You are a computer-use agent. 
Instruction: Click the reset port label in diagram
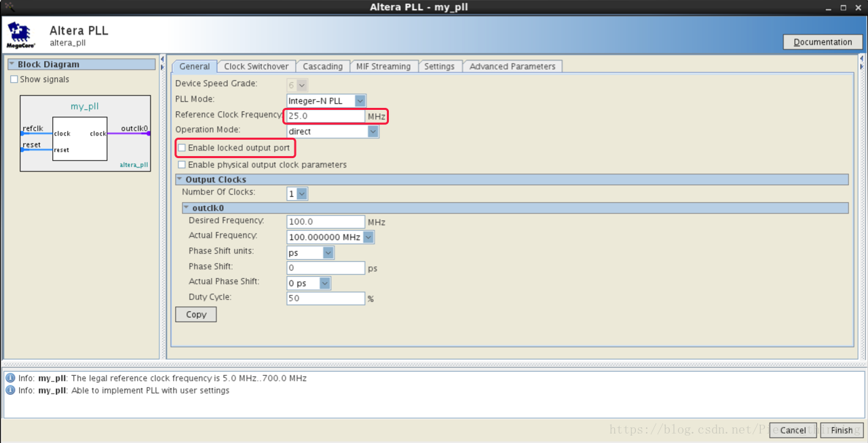click(31, 145)
